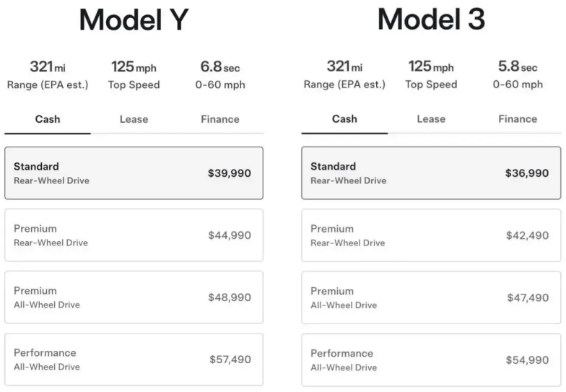Click Model Y 321 mi range stat
Screen dimensions: 566x392
click(48, 75)
